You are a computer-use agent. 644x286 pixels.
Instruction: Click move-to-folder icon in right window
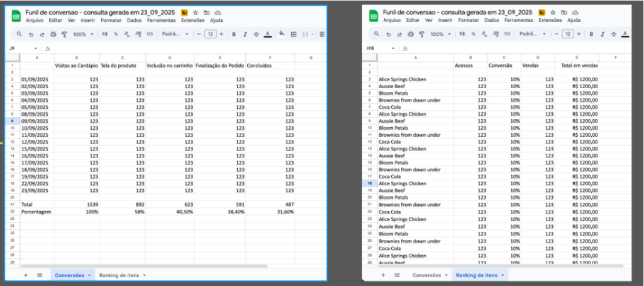tap(563, 13)
